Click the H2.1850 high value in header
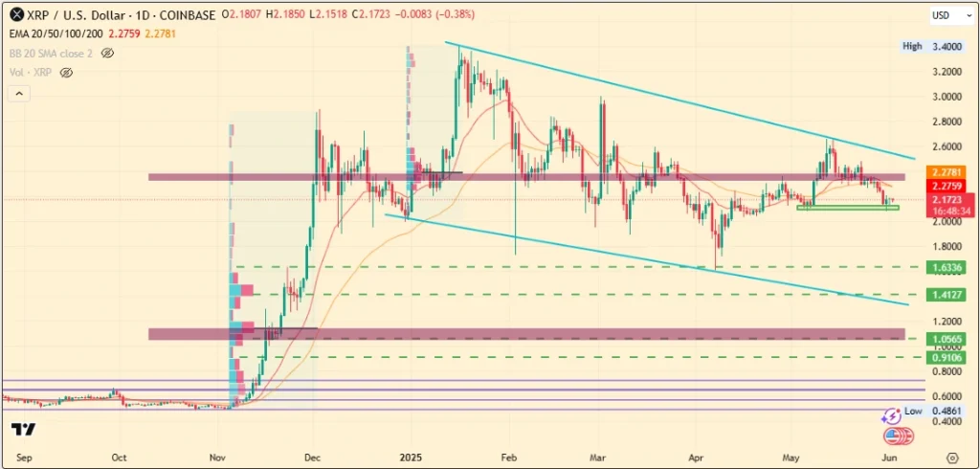This screenshot has height=469, width=980. point(285,13)
